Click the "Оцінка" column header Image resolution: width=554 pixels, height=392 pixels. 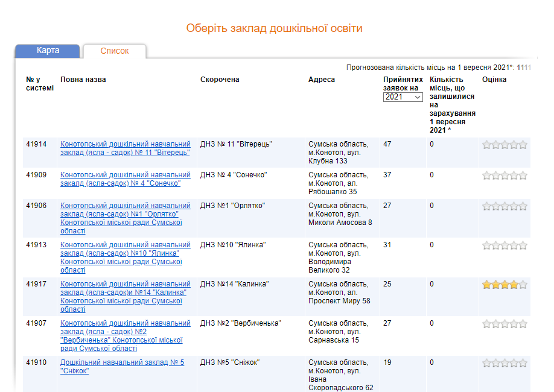[x=494, y=80]
